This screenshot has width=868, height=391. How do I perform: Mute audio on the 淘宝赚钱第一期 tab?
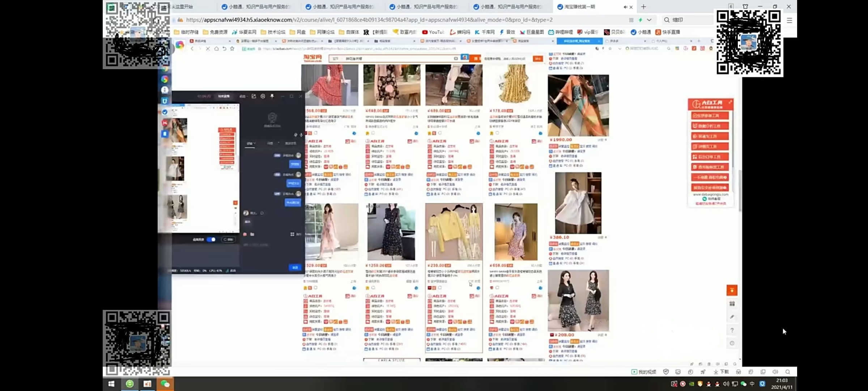(625, 7)
